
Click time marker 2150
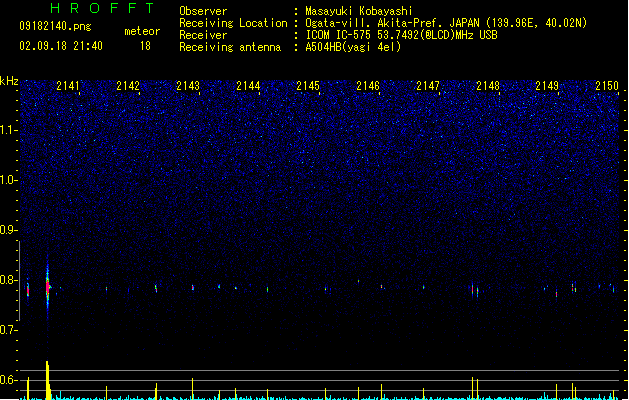coord(607,86)
